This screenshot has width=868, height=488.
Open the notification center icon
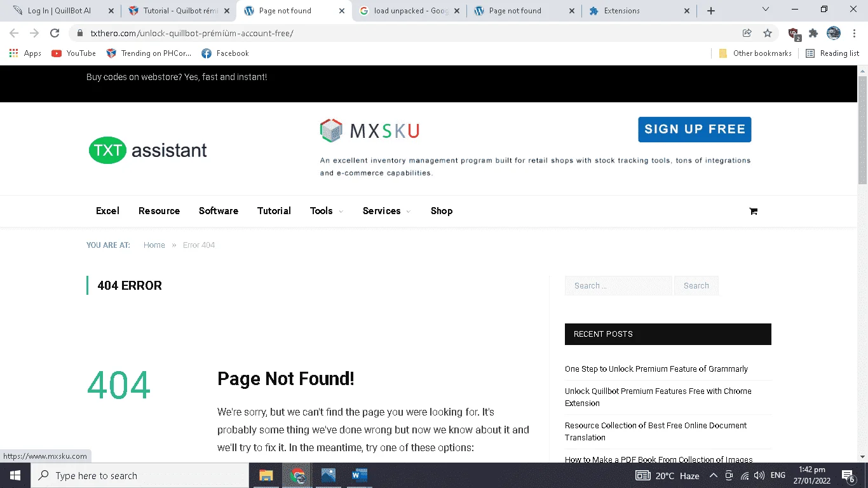click(x=848, y=475)
